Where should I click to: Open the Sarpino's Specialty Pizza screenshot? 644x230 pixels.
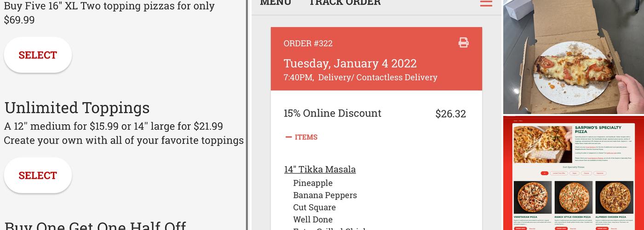pyautogui.click(x=573, y=173)
